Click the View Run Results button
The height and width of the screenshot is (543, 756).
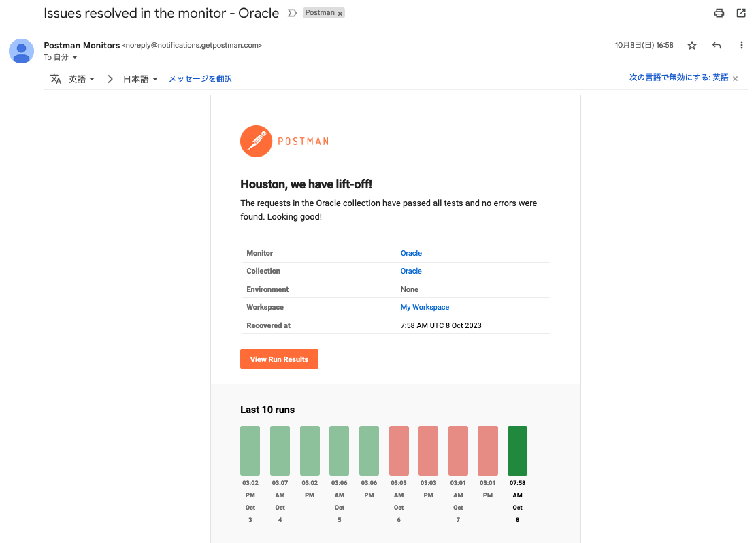tap(279, 359)
